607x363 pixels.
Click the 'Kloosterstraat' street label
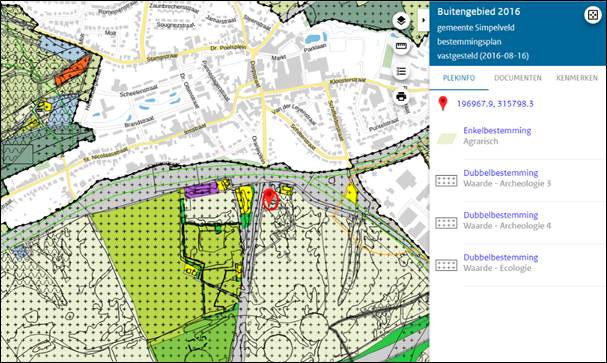pos(348,81)
